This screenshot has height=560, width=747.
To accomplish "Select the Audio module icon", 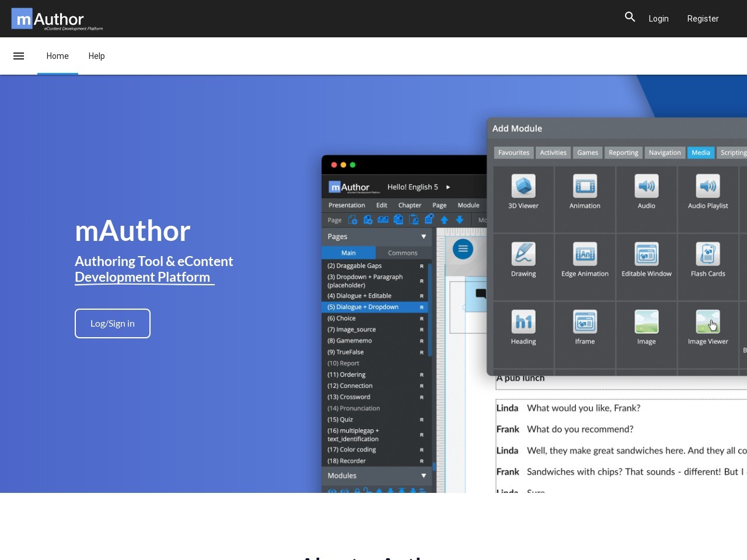I will tap(647, 186).
